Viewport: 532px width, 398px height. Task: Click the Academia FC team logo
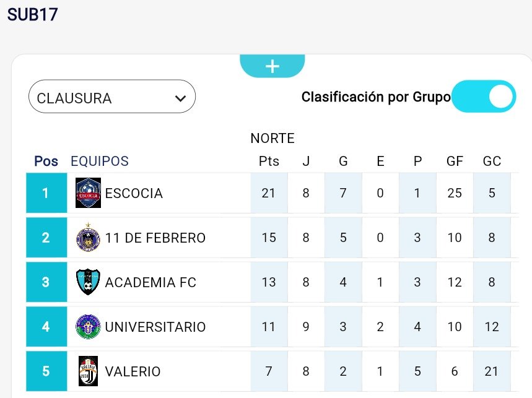point(88,282)
